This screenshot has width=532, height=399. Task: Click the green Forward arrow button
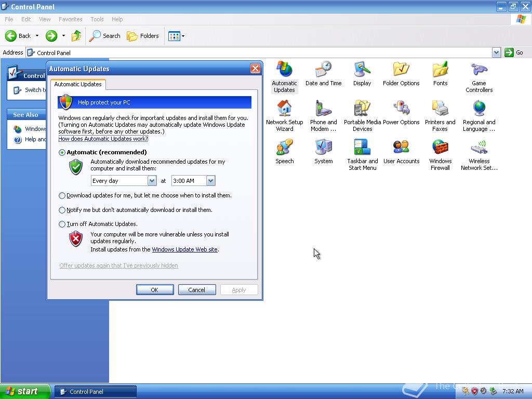click(51, 36)
